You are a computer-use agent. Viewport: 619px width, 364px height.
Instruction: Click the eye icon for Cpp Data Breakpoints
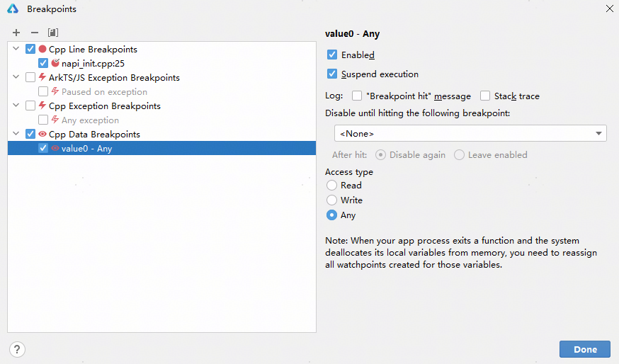click(42, 135)
